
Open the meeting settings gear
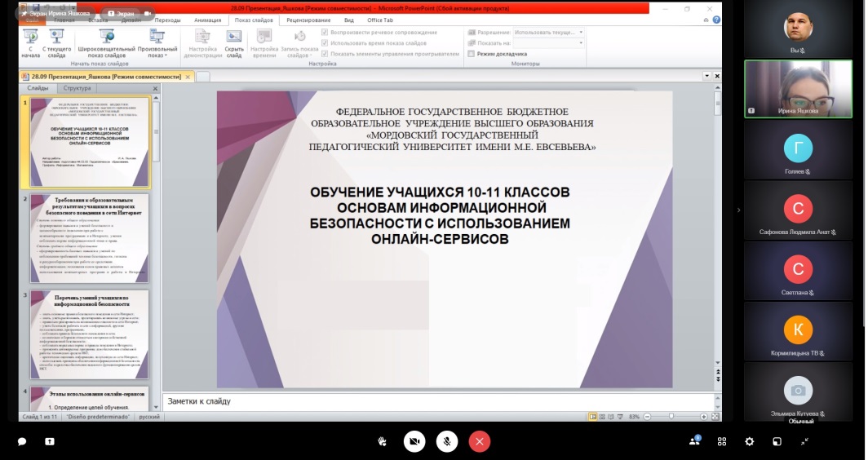[749, 441]
